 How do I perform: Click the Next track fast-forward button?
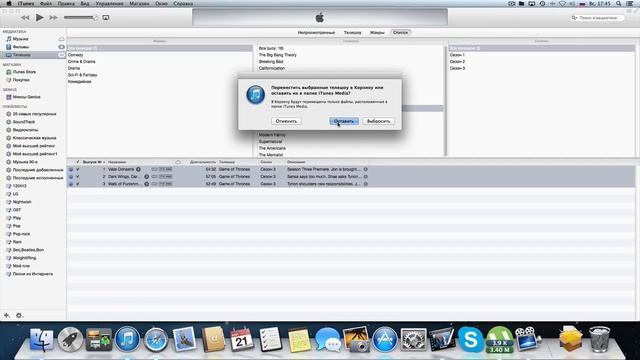click(53, 18)
